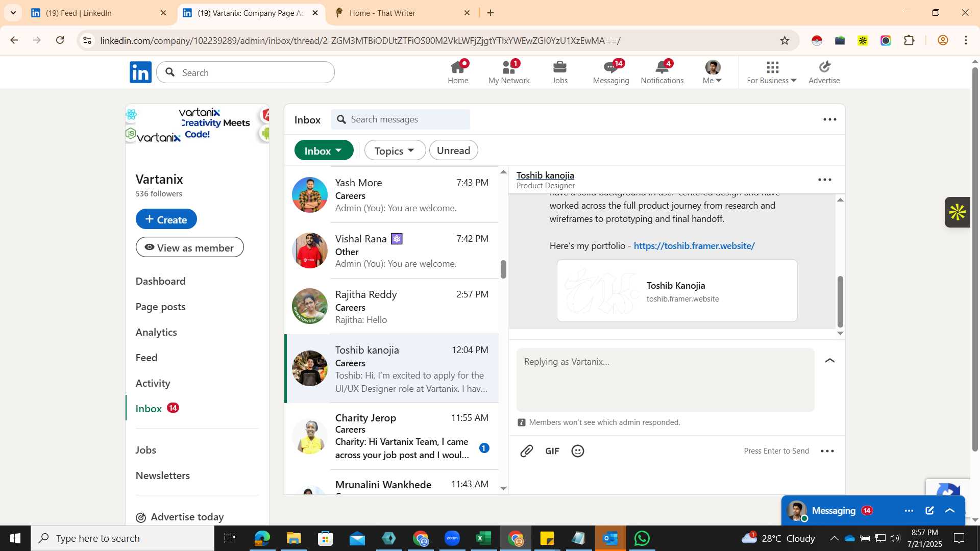This screenshot has width=980, height=551.
Task: Compose new message in Messaging overlay
Action: pyautogui.click(x=929, y=511)
